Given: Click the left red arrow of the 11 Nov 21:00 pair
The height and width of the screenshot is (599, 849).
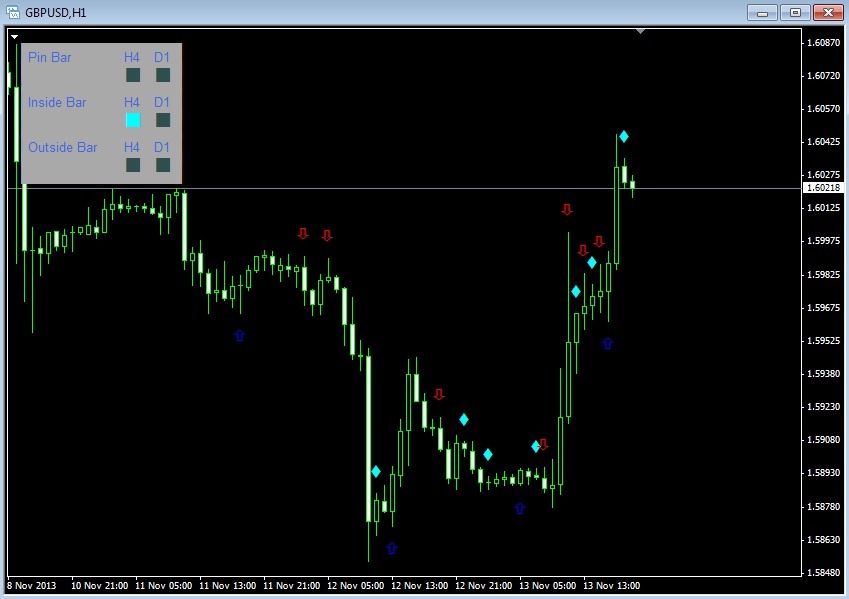Looking at the screenshot, I should pos(303,233).
